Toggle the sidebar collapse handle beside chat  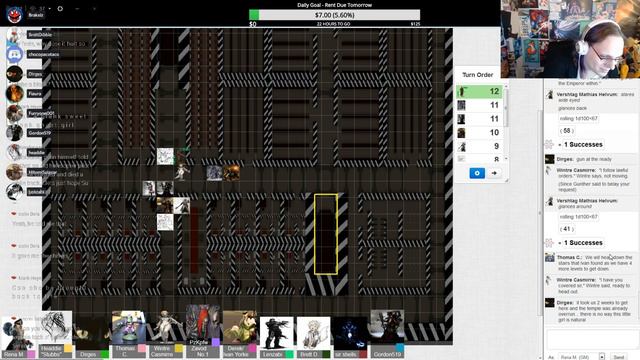(x=540, y=213)
